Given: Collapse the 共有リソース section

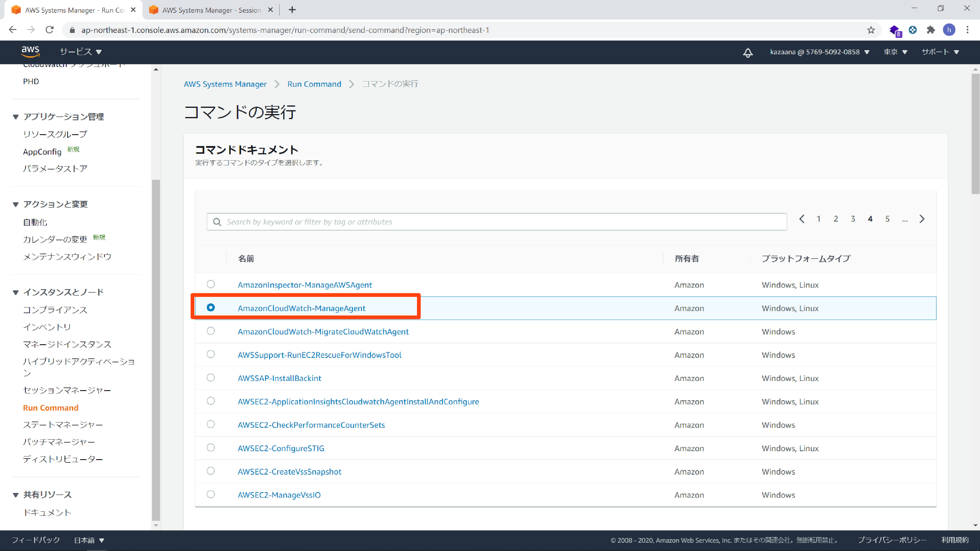Looking at the screenshot, I should point(16,495).
